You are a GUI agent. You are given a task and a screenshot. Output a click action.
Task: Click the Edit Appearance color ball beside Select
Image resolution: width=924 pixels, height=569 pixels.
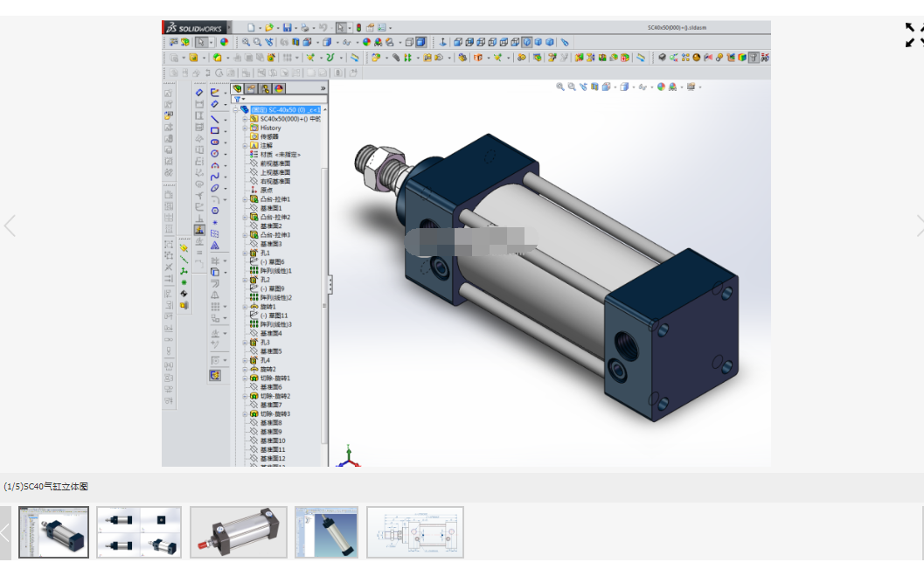click(x=224, y=43)
